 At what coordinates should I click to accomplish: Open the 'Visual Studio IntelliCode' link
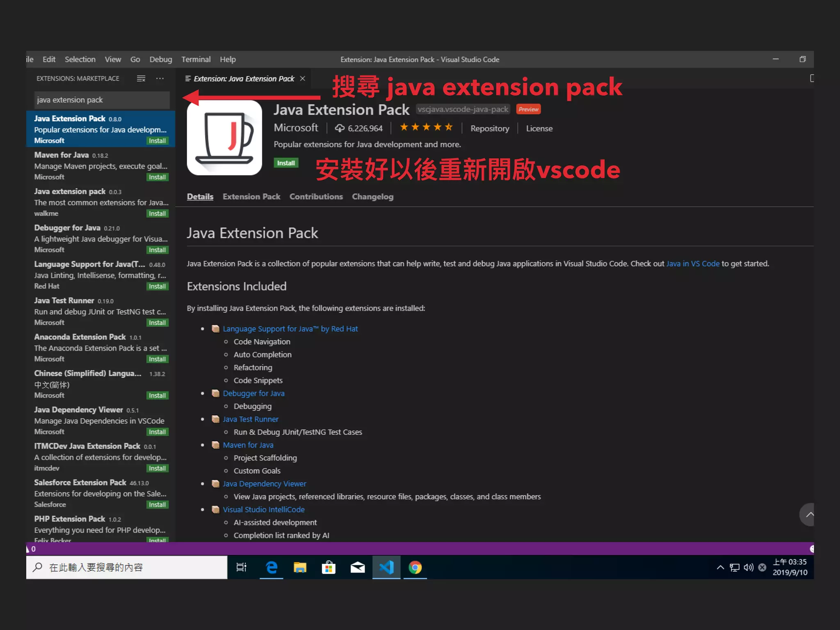[264, 509]
